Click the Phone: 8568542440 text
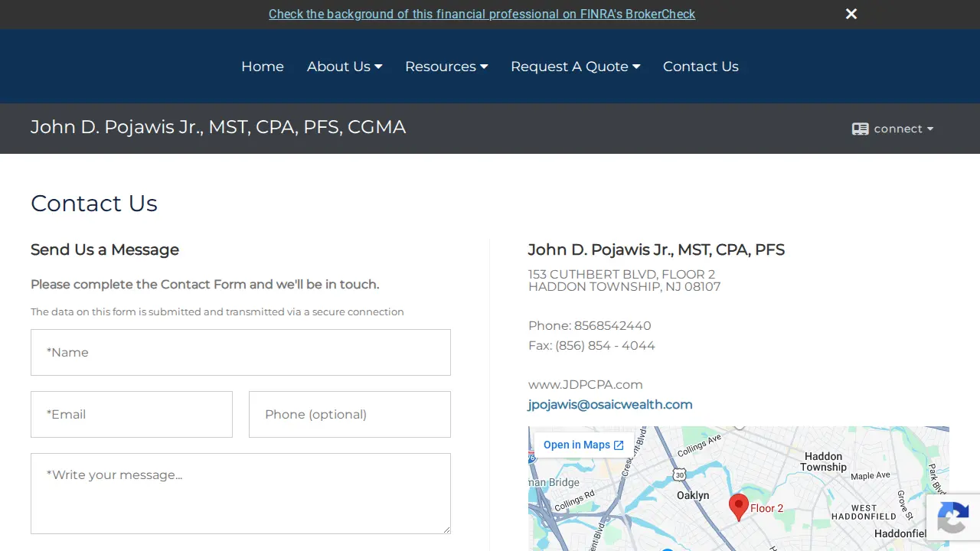Image resolution: width=980 pixels, height=551 pixels. pos(590,325)
